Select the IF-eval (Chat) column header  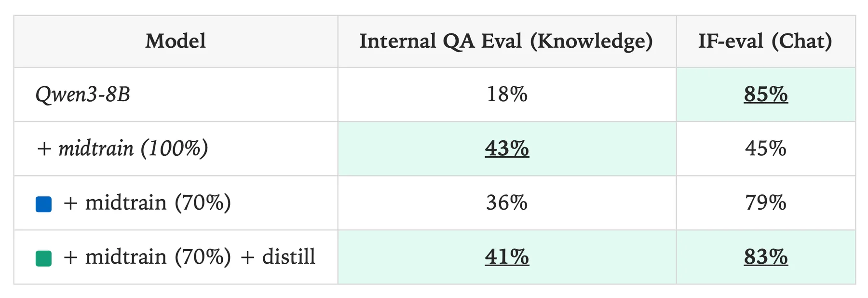click(x=765, y=41)
